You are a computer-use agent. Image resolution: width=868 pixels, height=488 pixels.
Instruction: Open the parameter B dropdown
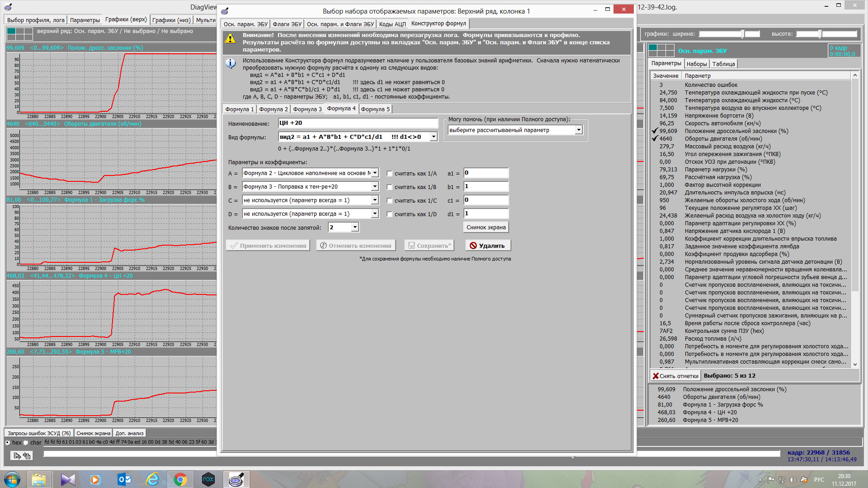[375, 186]
